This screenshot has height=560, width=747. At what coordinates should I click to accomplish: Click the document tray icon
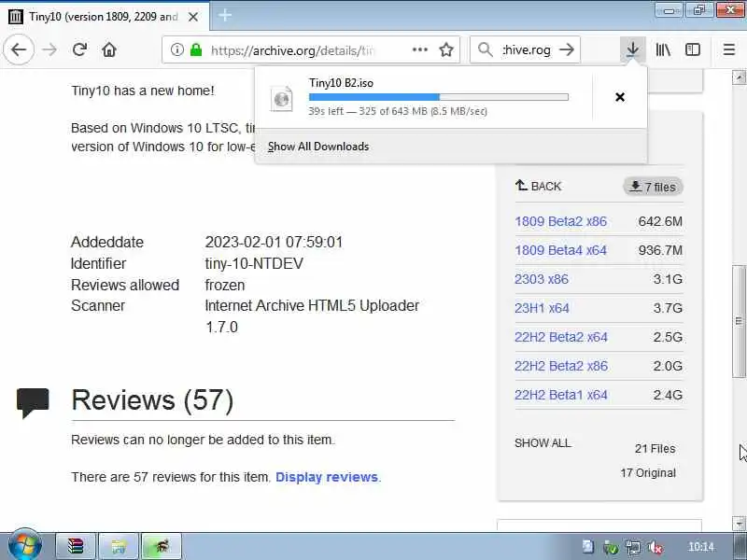point(588,547)
